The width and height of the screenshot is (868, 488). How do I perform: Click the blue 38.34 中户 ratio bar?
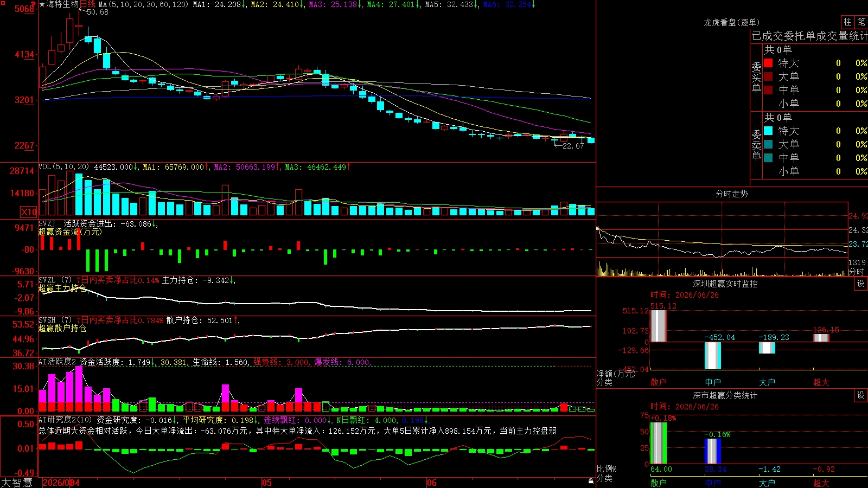pos(713,452)
